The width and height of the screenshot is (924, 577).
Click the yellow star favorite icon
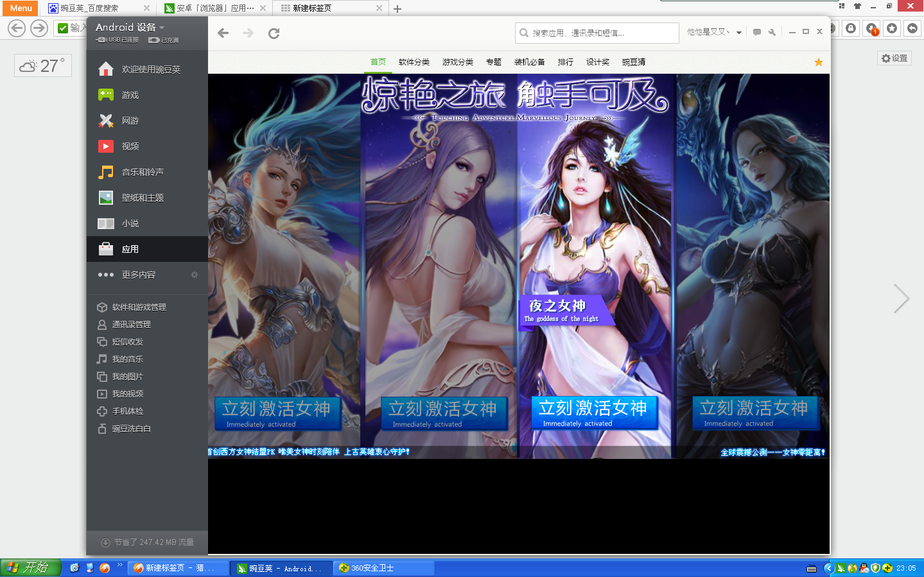click(818, 62)
